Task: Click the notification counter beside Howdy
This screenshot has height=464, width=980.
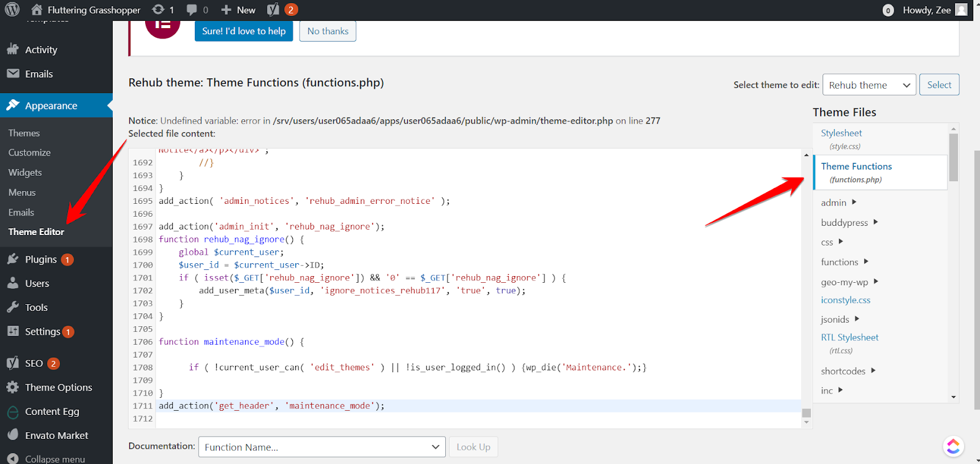Action: (888, 10)
